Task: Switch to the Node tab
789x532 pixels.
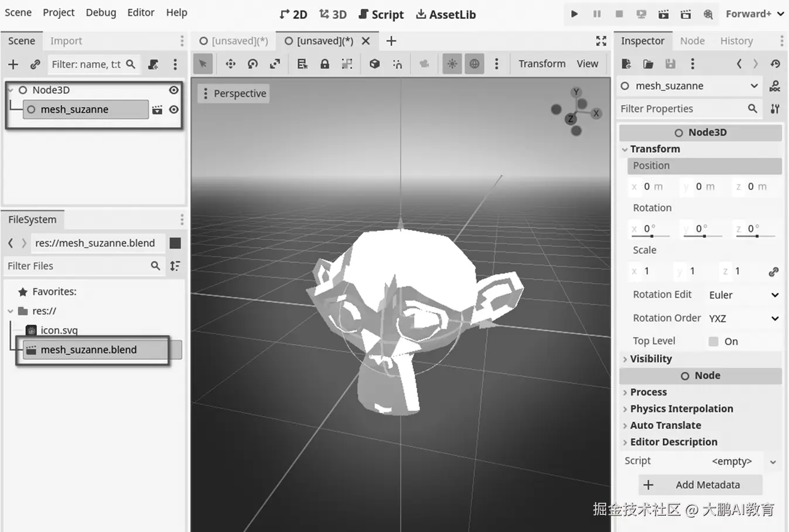Action: 692,41
